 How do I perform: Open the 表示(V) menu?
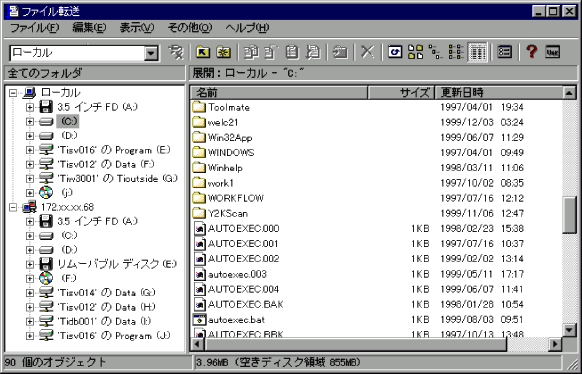137,28
